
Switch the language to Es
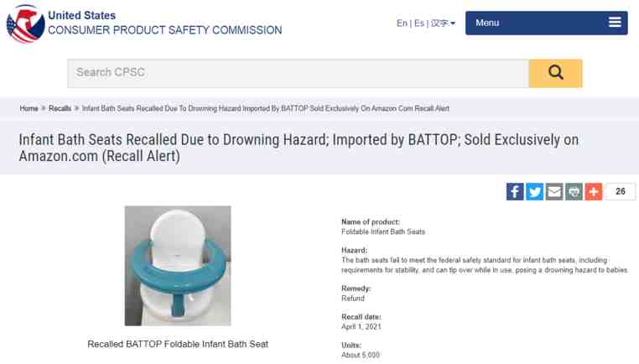[419, 23]
